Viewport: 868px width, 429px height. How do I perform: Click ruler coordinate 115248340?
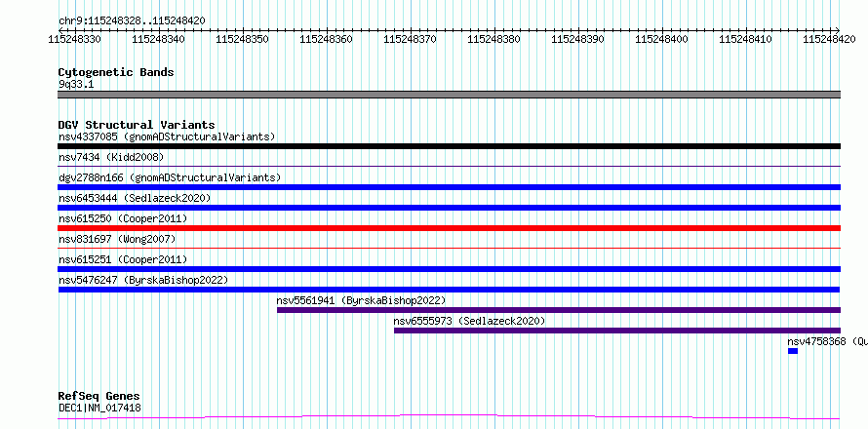tap(159, 39)
